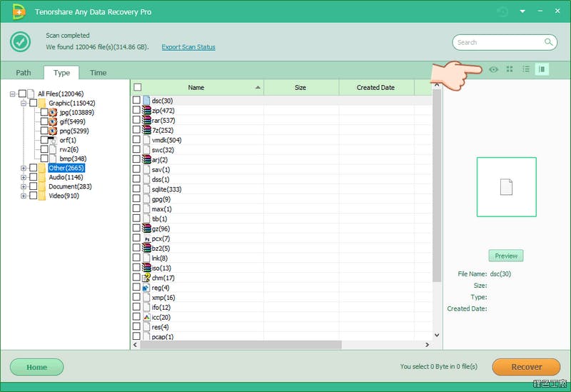
Task: Click into the Search input field
Action: coord(499,42)
